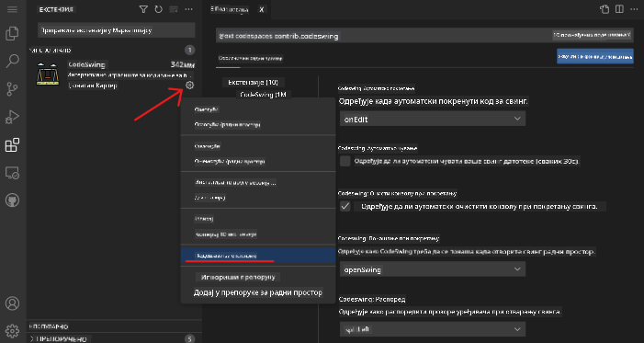Open the Accounts profile icon
The image size is (644, 343).
12,303
